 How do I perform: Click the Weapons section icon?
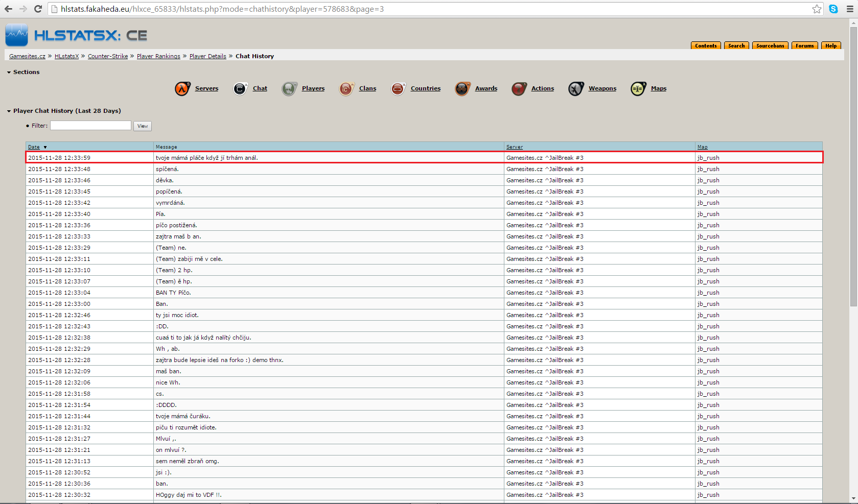[x=576, y=89]
